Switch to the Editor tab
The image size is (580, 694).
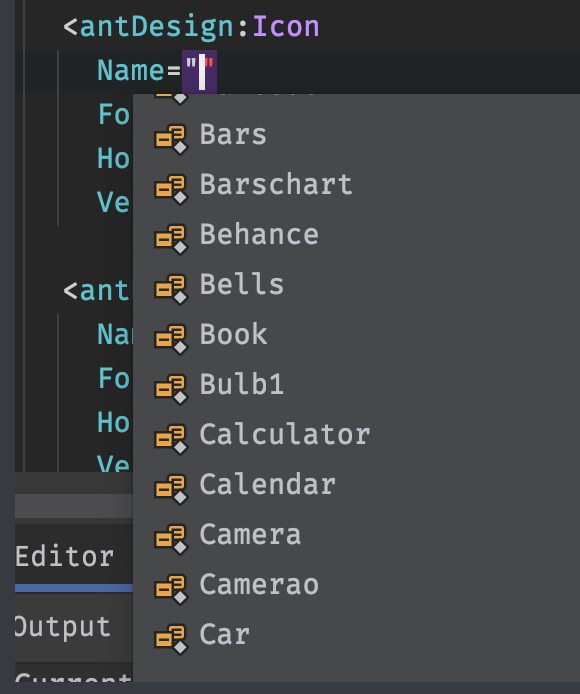click(x=65, y=556)
